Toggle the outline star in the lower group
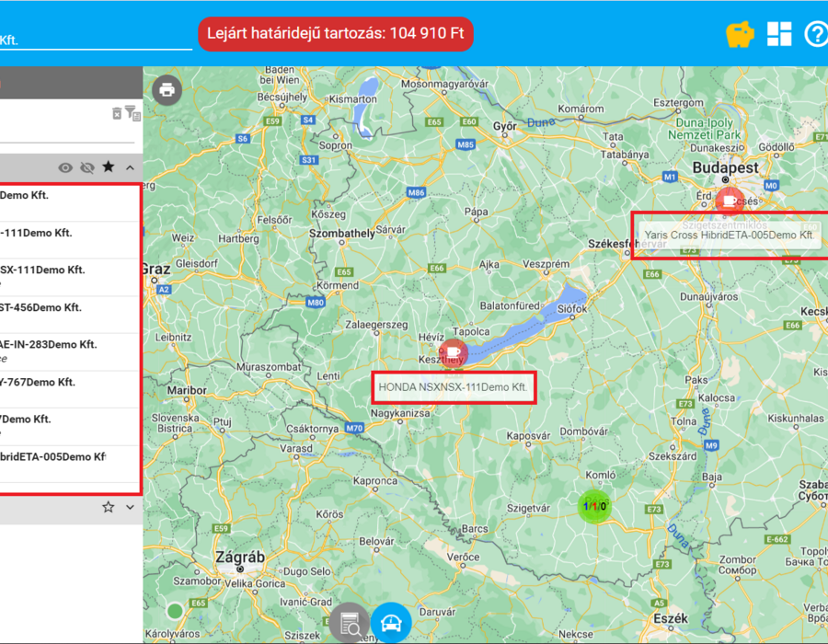Screen dimensions: 828x644 109,507
